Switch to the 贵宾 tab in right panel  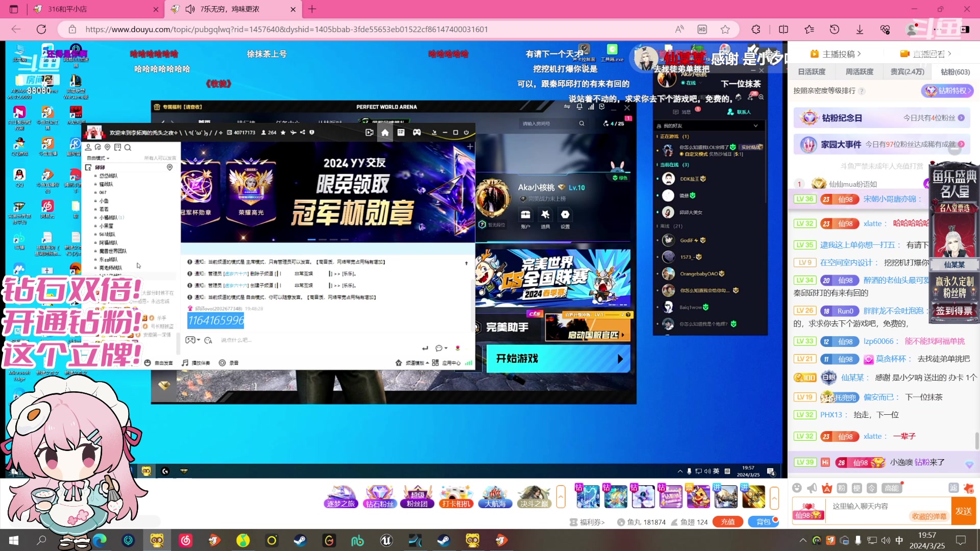point(907,71)
